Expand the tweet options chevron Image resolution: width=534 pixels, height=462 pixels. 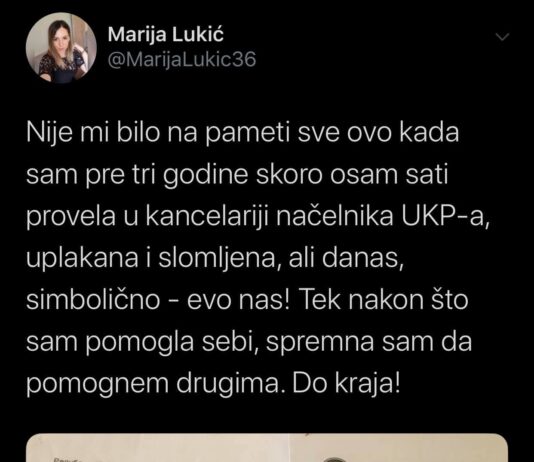point(502,37)
